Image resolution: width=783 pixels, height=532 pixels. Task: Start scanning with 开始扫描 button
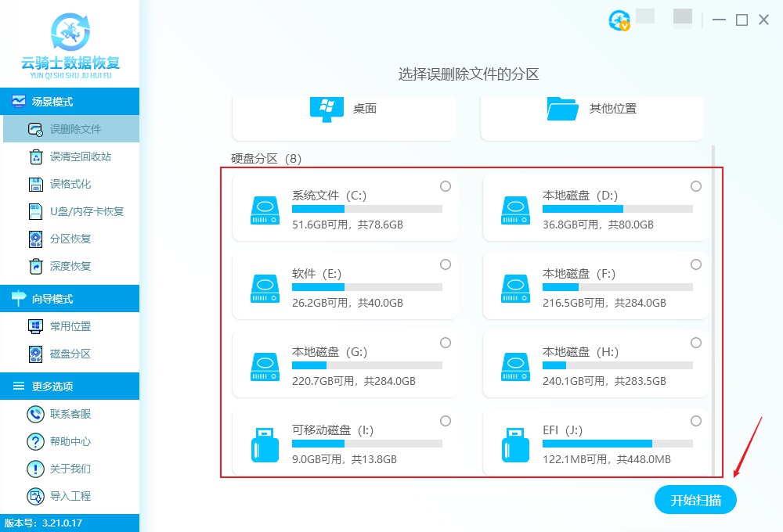click(695, 500)
